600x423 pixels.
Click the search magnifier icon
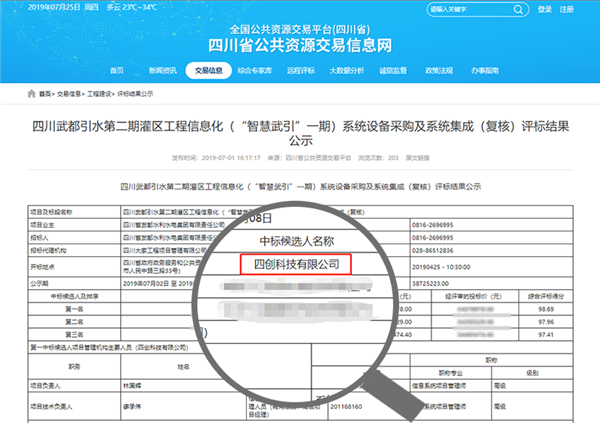518,10
